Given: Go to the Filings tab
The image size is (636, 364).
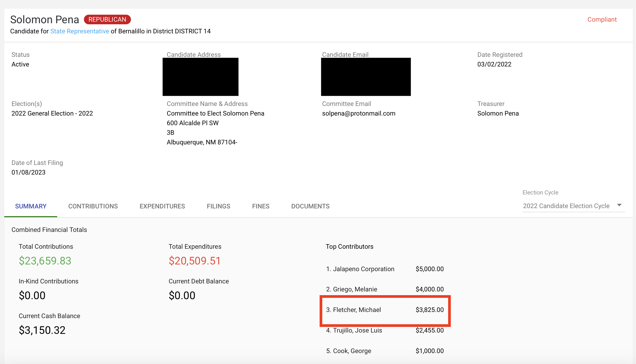Looking at the screenshot, I should click(x=218, y=206).
